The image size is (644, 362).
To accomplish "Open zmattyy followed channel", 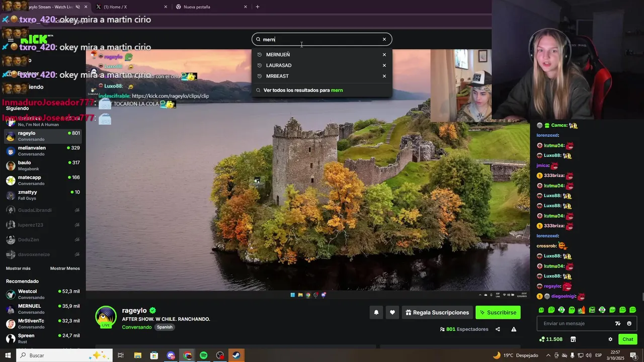I will 43,195.
